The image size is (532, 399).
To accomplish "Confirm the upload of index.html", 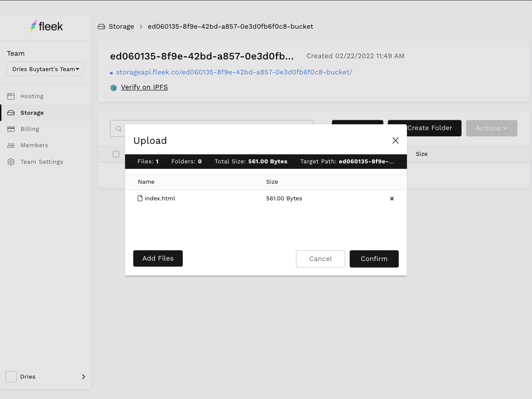I will coord(374,259).
